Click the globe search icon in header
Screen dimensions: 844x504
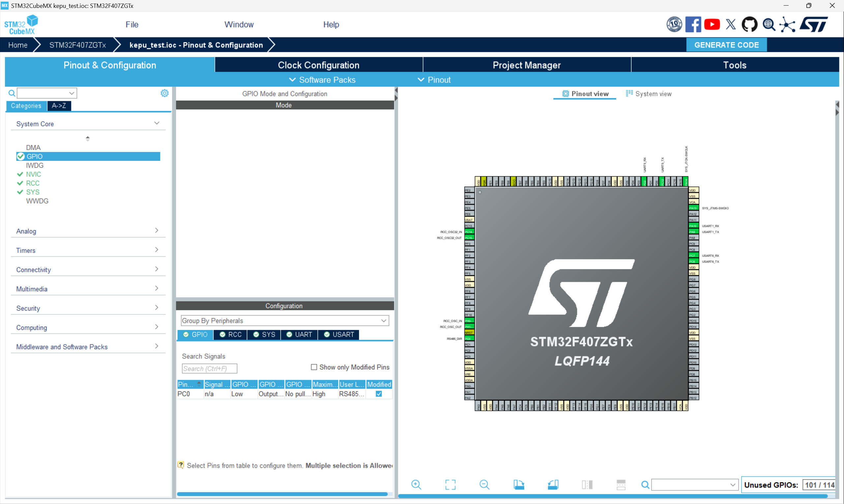point(769,24)
